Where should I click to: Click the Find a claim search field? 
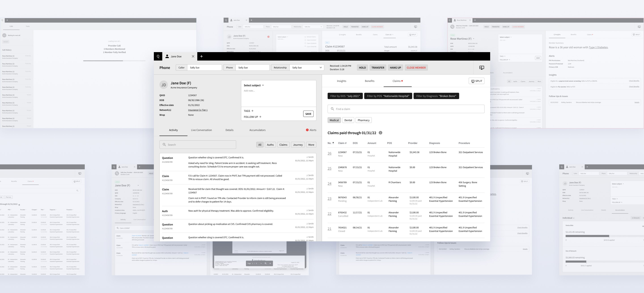pyautogui.click(x=406, y=109)
